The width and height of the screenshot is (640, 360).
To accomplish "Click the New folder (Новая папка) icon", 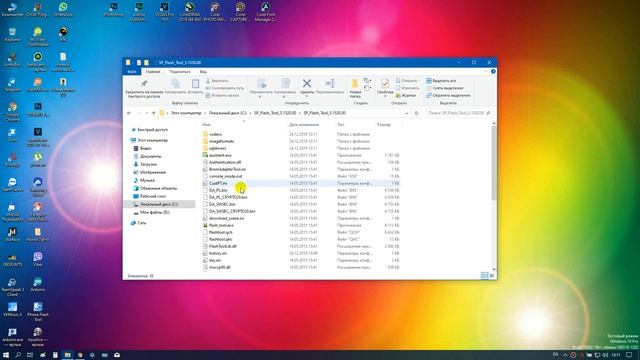I will pyautogui.click(x=355, y=84).
